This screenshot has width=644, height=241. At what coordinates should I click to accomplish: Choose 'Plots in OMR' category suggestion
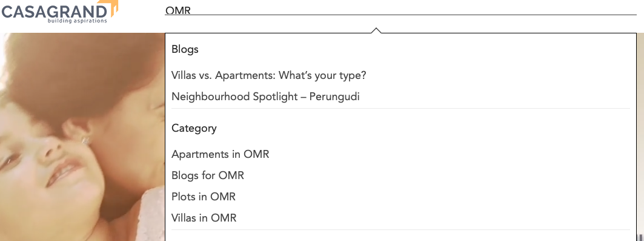204,197
